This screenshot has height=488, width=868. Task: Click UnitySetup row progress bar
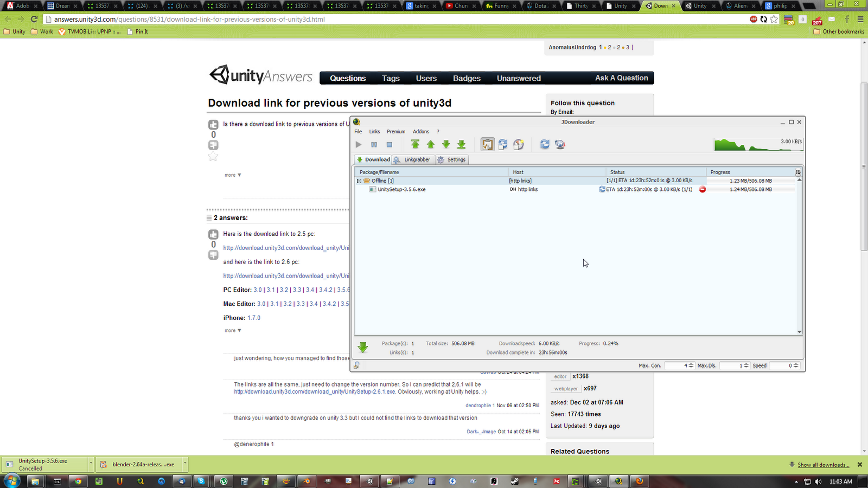point(751,190)
